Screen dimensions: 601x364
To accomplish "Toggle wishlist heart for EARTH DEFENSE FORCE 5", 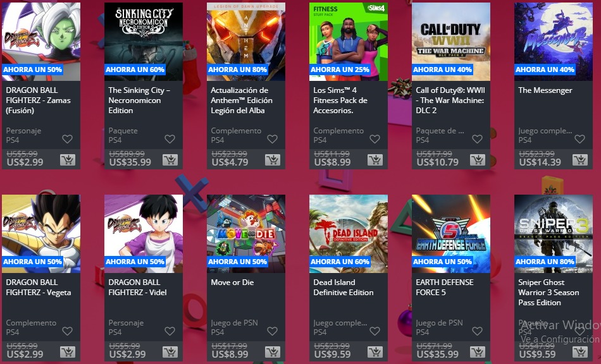I will pos(477,331).
